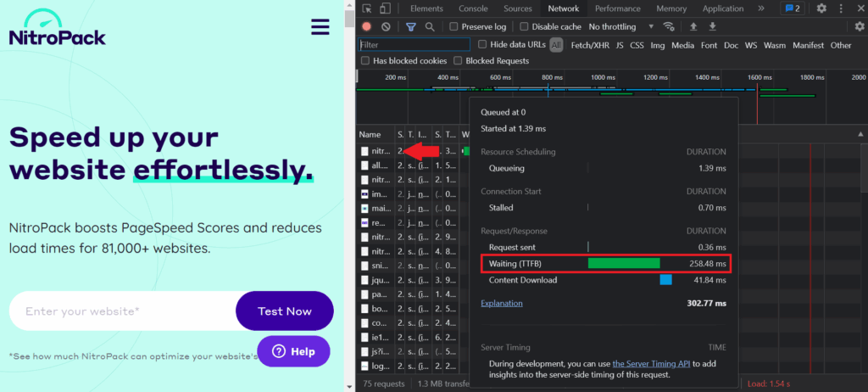Open the Server Timing API link

tap(652, 364)
